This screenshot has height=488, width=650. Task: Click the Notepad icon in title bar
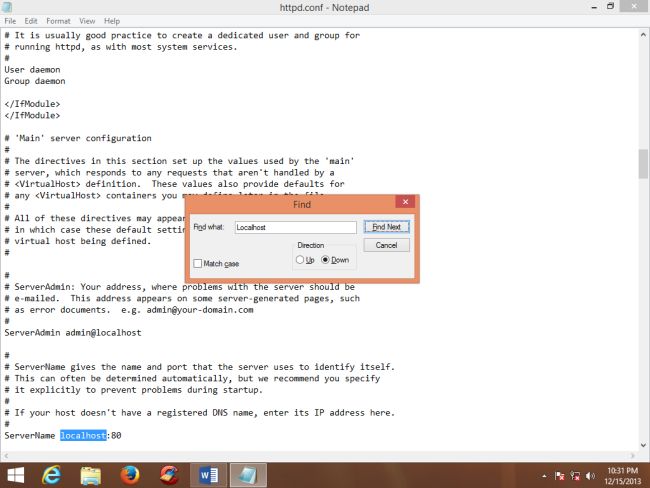coord(7,7)
